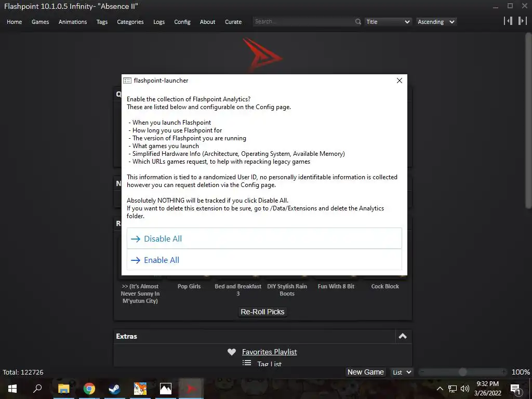Click the zoom in plus icon
The image size is (532, 399).
point(504,372)
